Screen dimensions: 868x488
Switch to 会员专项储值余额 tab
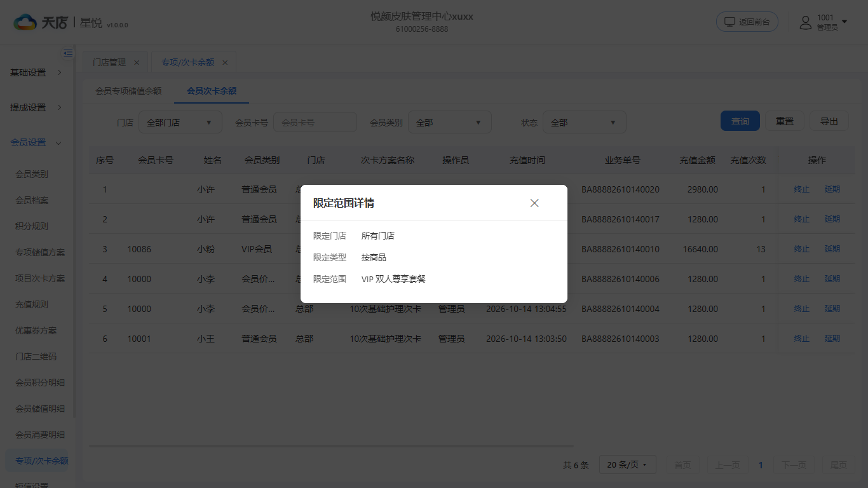click(128, 91)
